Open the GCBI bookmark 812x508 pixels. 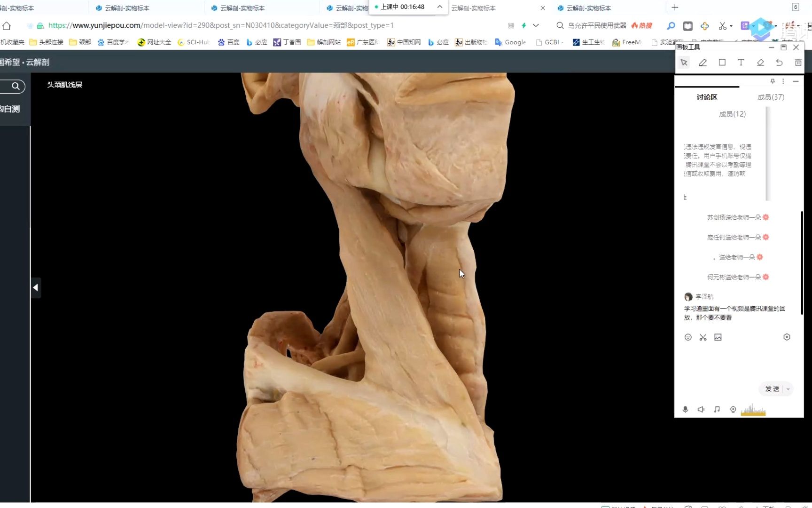(x=549, y=42)
